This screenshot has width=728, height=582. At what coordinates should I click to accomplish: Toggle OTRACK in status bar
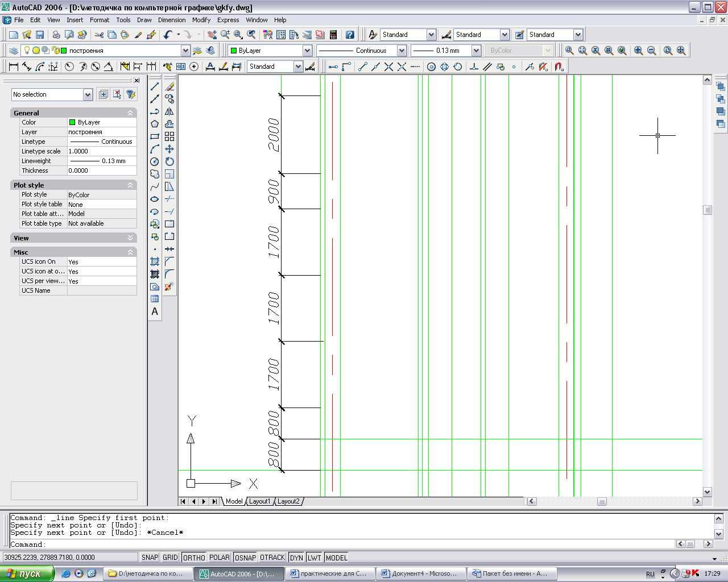click(x=272, y=558)
